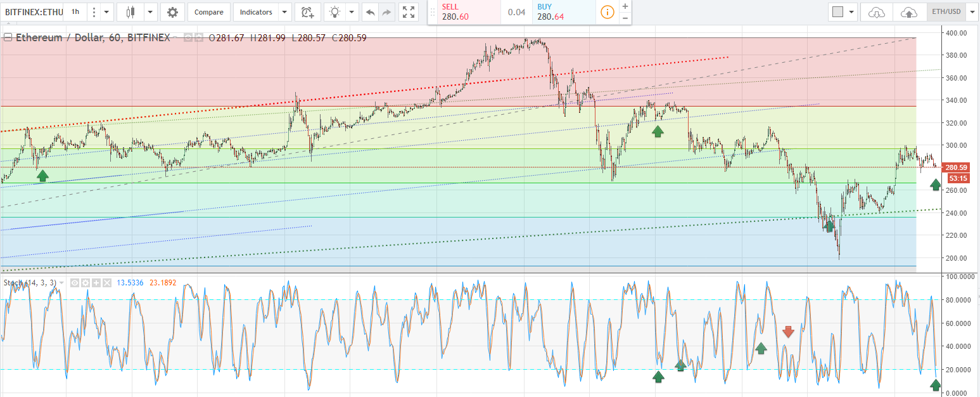This screenshot has height=397, width=980.
Task: Click the open price O281.67 in legend
Action: [226, 38]
